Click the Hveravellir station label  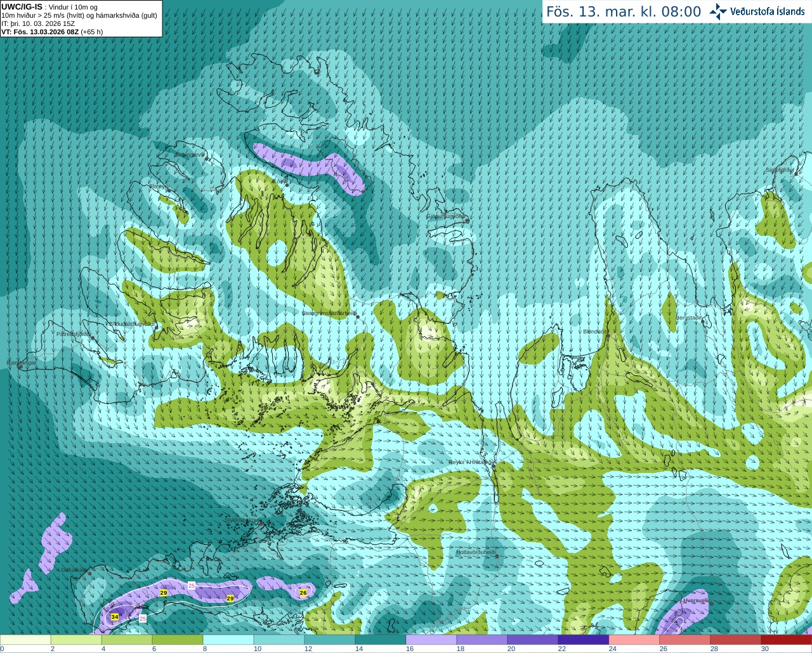tap(696, 600)
